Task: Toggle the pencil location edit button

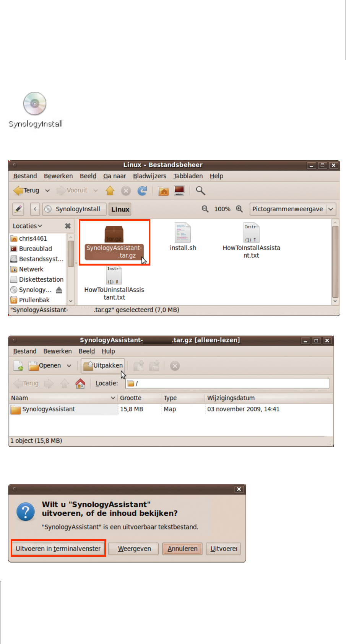Action: 18,209
